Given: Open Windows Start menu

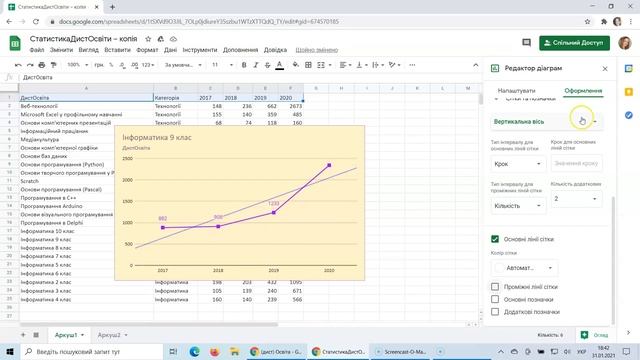Looking at the screenshot, I should (10, 351).
